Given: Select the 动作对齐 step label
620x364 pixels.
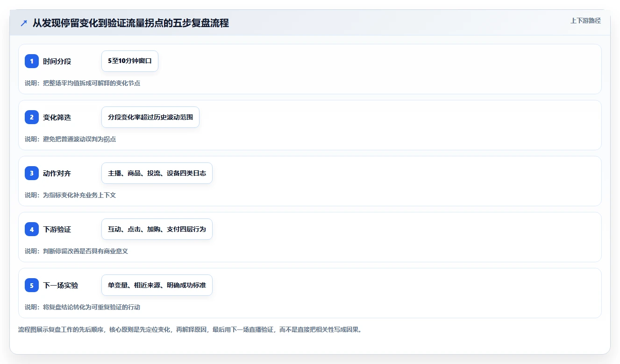Looking at the screenshot, I should (x=57, y=173).
